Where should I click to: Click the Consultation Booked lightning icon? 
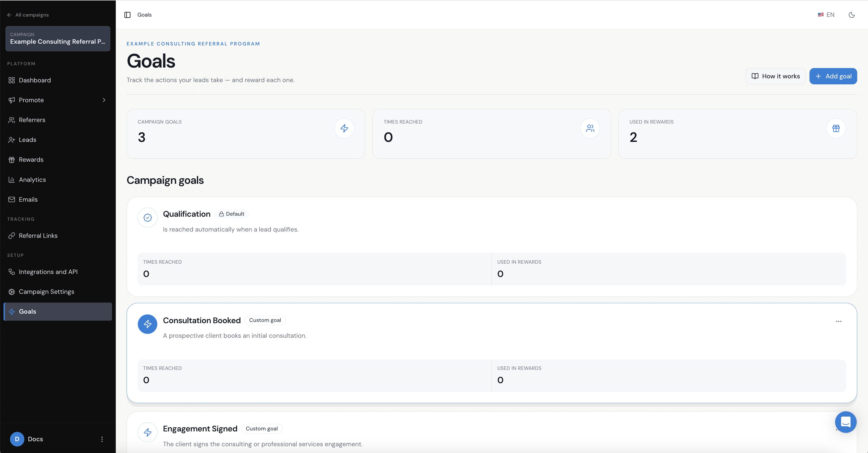pos(148,324)
